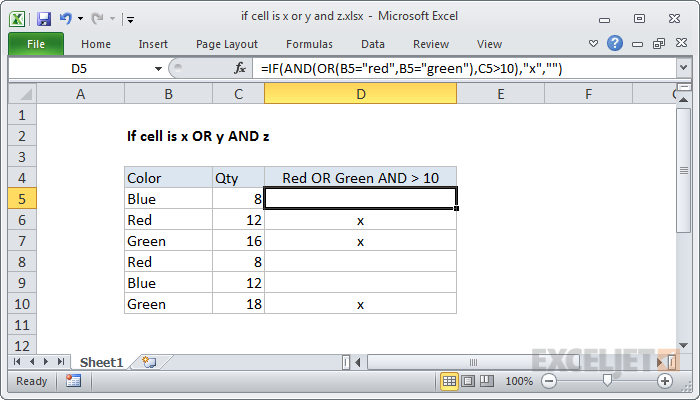
Task: Click the zoom out minus icon
Action: [x=551, y=381]
